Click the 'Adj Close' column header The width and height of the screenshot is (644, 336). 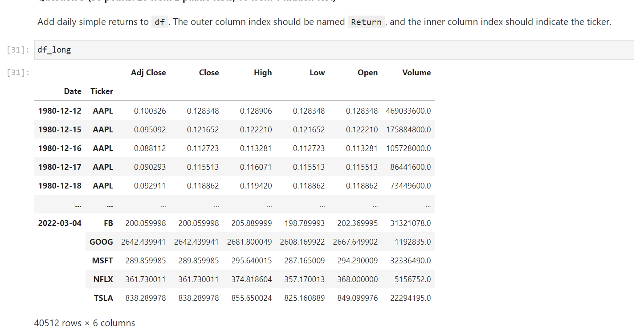click(x=148, y=73)
